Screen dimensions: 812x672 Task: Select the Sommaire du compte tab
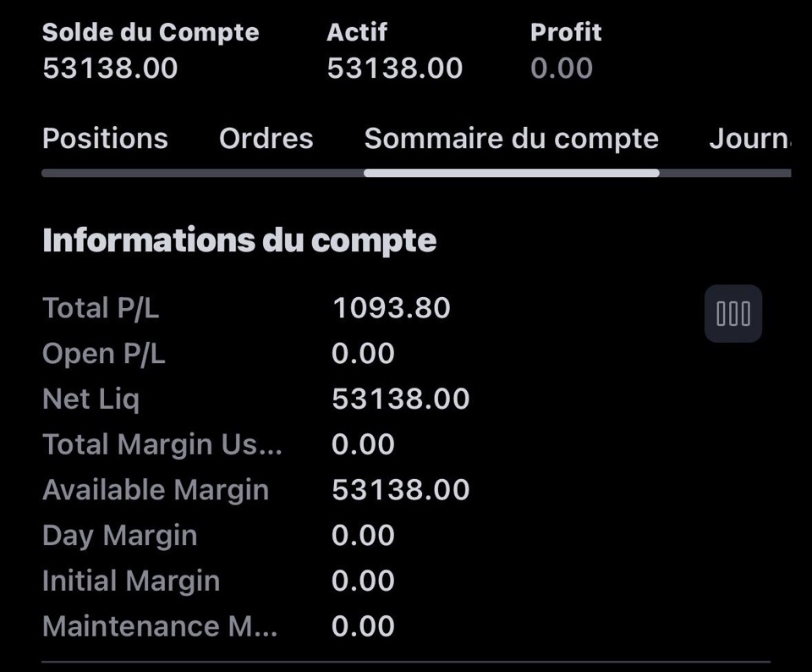coord(511,138)
